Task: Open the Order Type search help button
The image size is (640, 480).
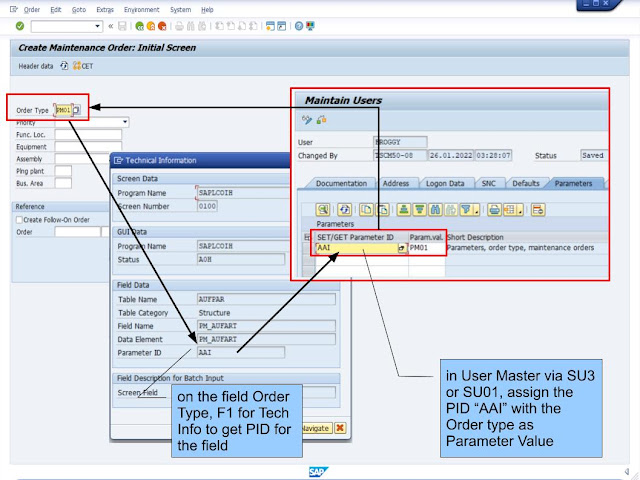Action: 77,110
